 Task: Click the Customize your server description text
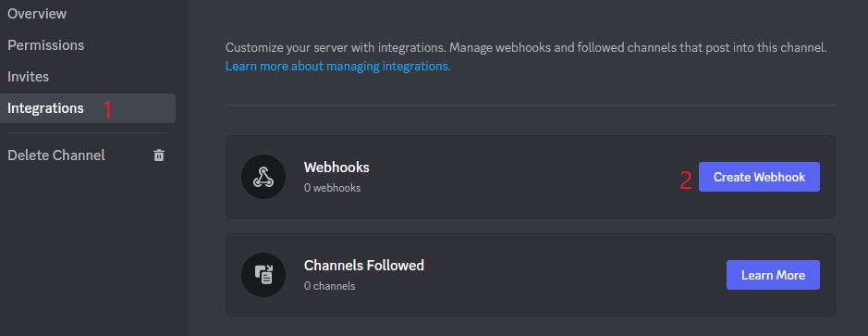(526, 48)
